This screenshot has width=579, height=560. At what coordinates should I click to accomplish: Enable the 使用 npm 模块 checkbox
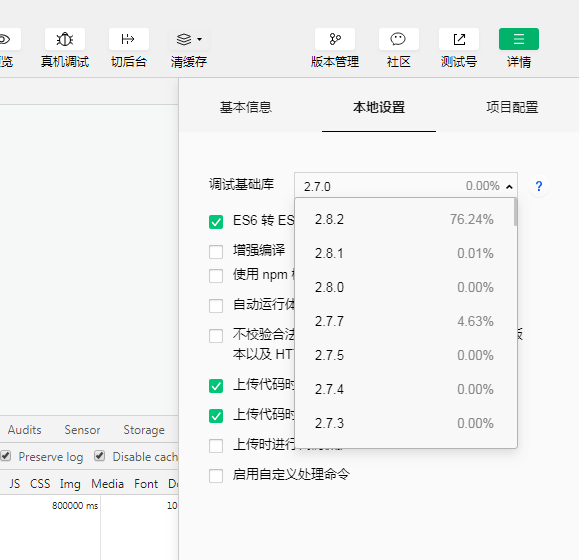tap(216, 276)
